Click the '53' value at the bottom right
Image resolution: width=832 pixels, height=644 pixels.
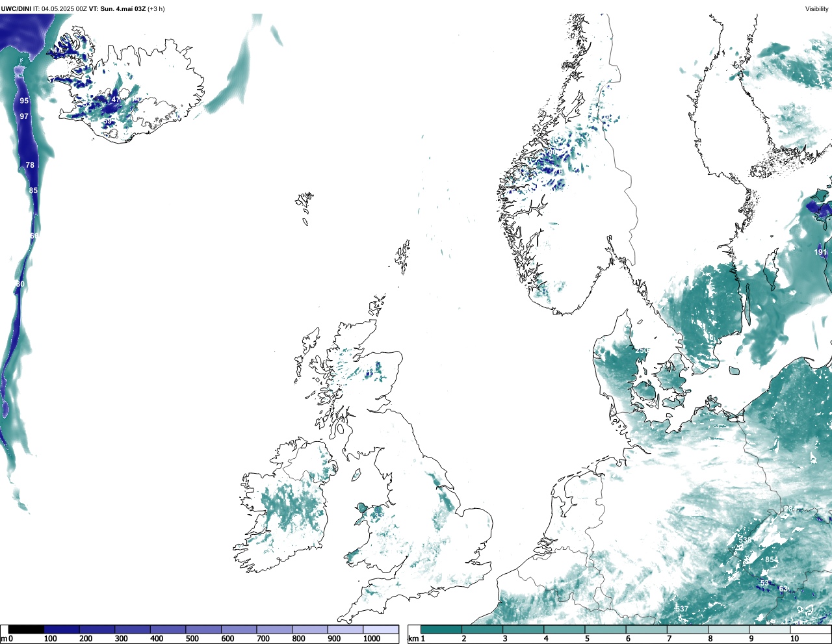(764, 583)
